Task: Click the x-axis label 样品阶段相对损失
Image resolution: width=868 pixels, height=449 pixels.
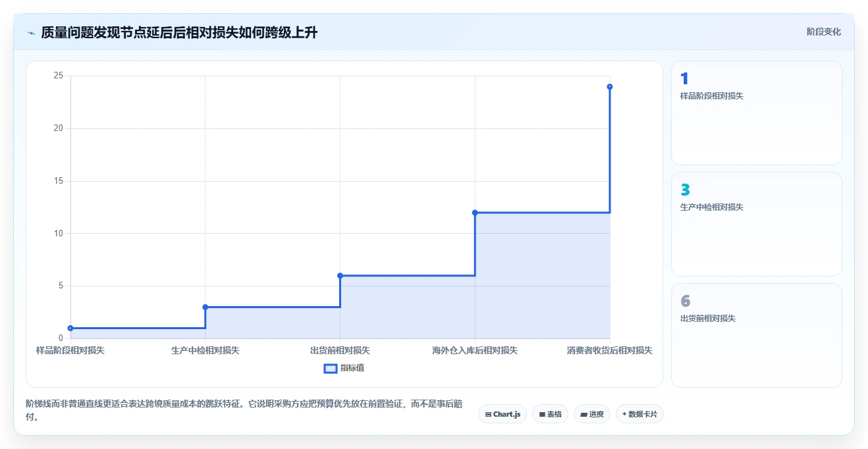Action: click(70, 350)
